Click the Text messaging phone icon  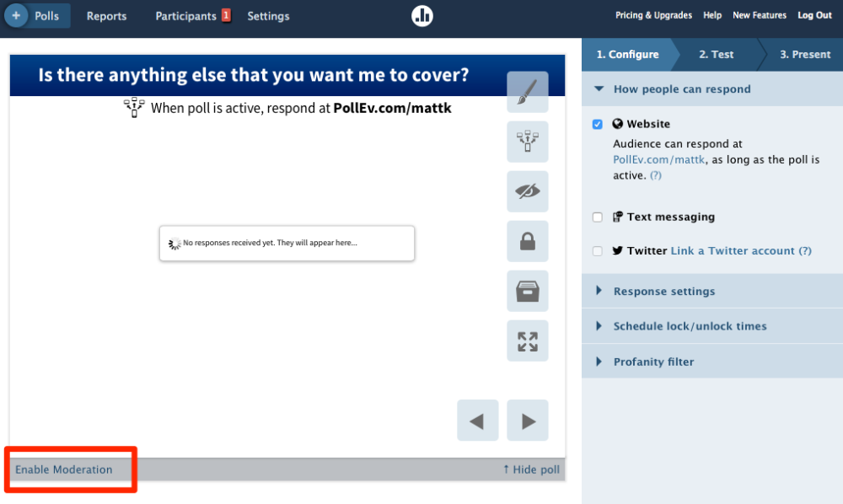click(618, 217)
